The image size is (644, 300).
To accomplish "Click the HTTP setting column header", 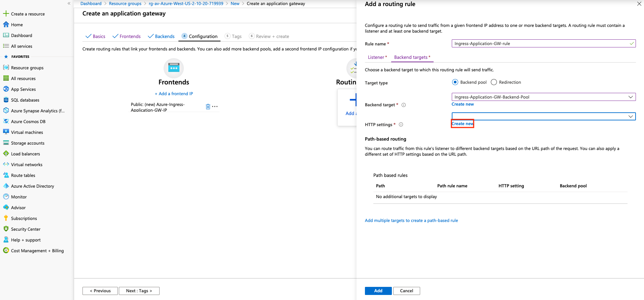I will (x=511, y=186).
